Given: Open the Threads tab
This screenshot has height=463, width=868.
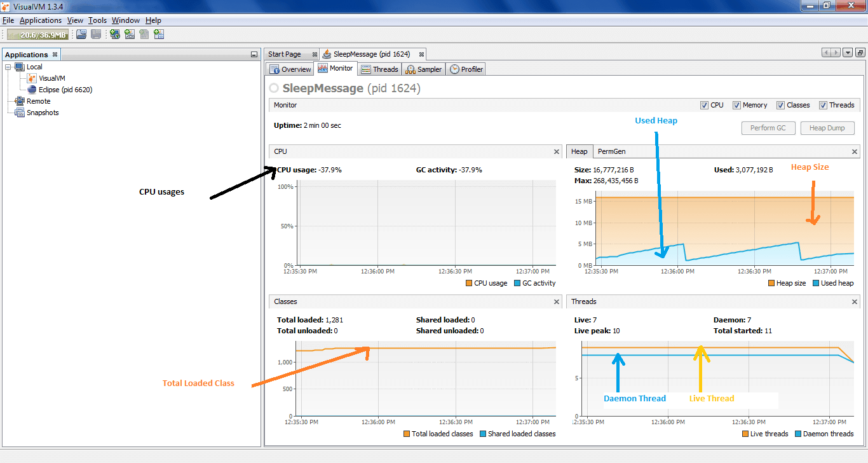Looking at the screenshot, I should [379, 69].
